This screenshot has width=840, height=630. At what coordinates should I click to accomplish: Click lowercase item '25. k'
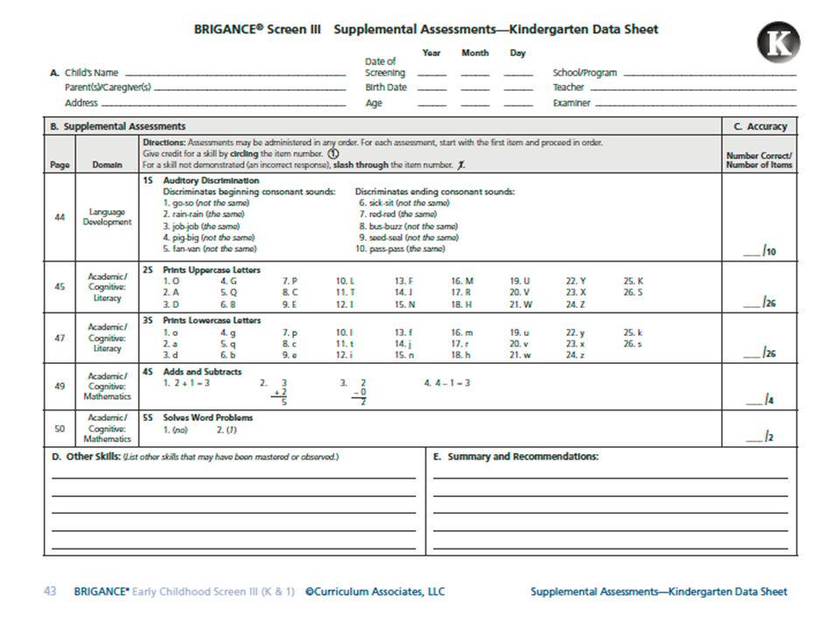[x=633, y=332]
